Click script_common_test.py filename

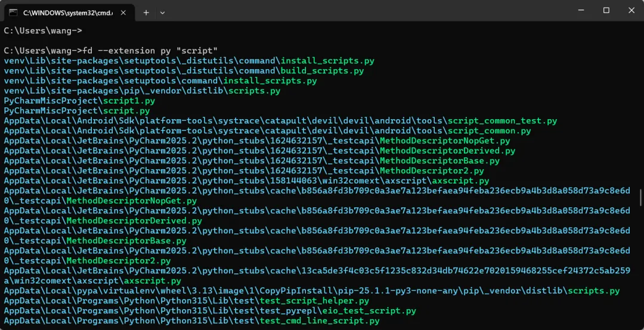(502, 121)
